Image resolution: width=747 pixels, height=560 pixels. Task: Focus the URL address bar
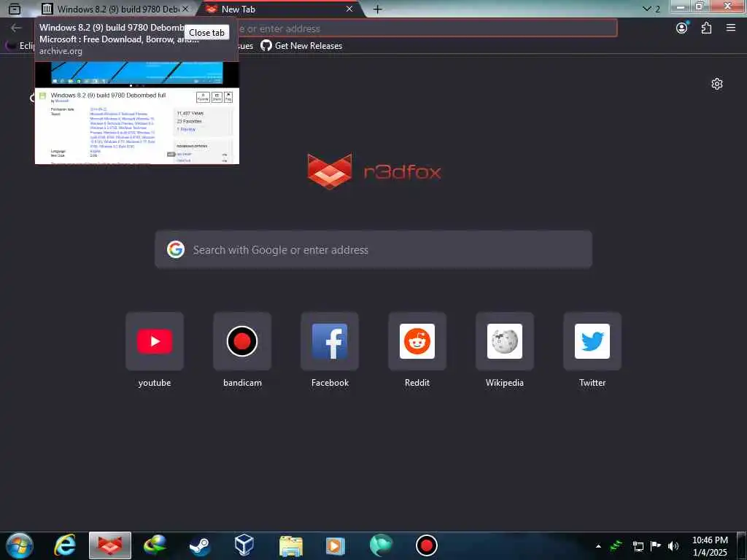(427, 28)
